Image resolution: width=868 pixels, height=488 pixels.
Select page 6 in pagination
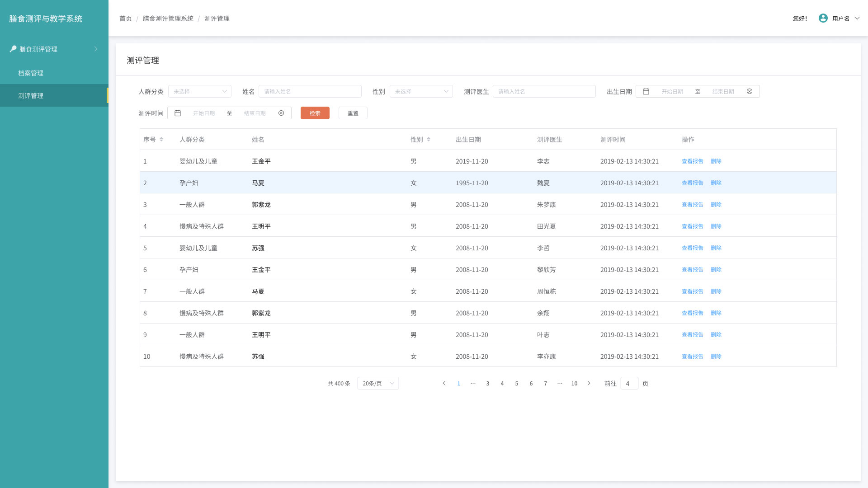tap(531, 383)
